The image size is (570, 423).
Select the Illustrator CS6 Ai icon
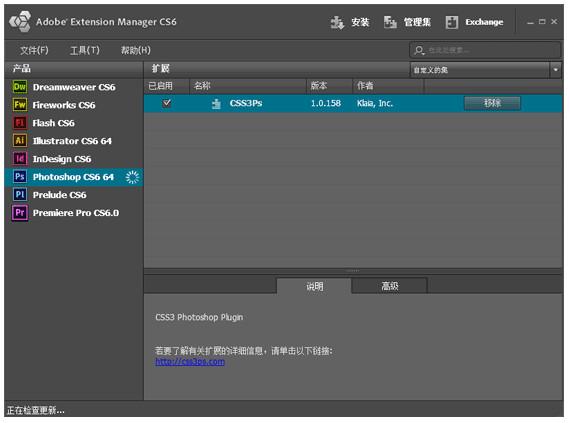[20, 140]
